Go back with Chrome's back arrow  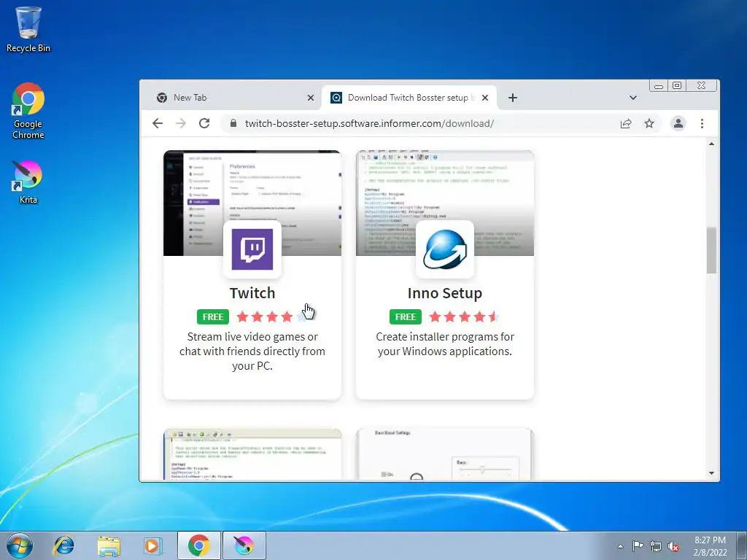pos(158,123)
